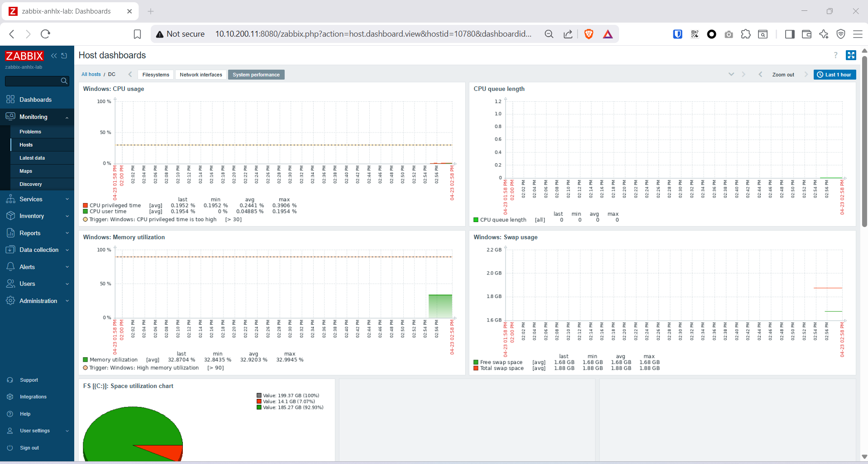868x464 pixels.
Task: Click the sidebar search input field
Action: 33,81
